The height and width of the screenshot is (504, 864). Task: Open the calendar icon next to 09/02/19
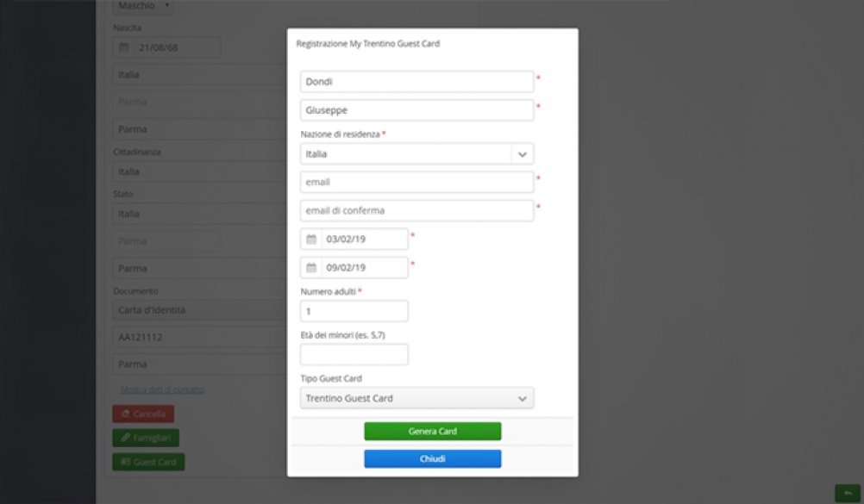(x=311, y=268)
